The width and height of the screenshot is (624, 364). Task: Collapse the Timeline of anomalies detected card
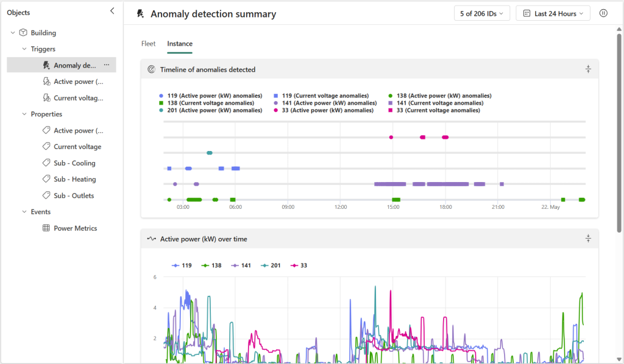tap(588, 69)
